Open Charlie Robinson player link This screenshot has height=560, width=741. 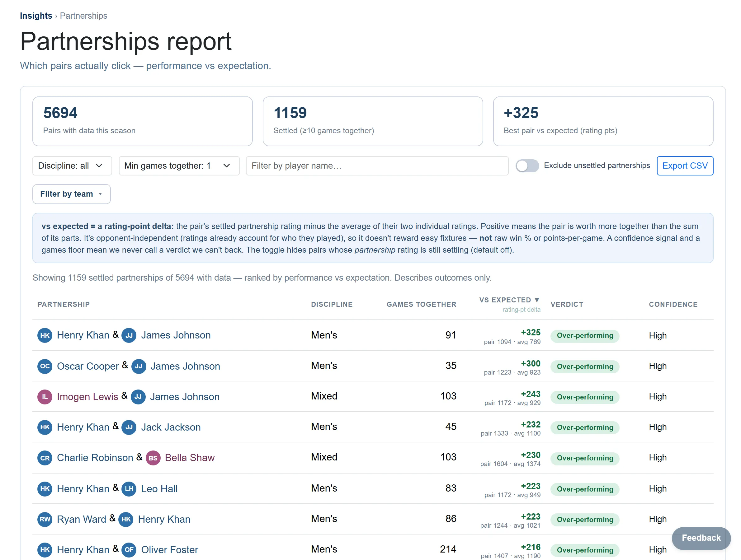(95, 458)
